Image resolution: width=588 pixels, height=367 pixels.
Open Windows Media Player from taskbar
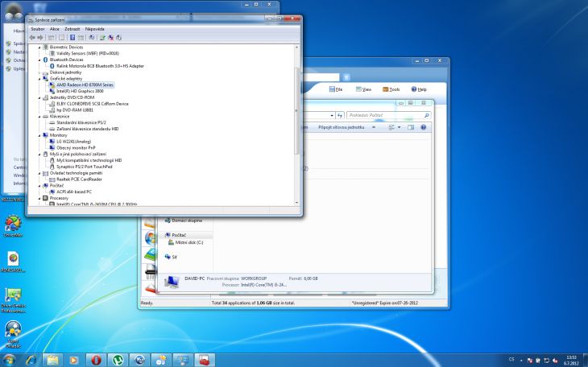[74, 361]
